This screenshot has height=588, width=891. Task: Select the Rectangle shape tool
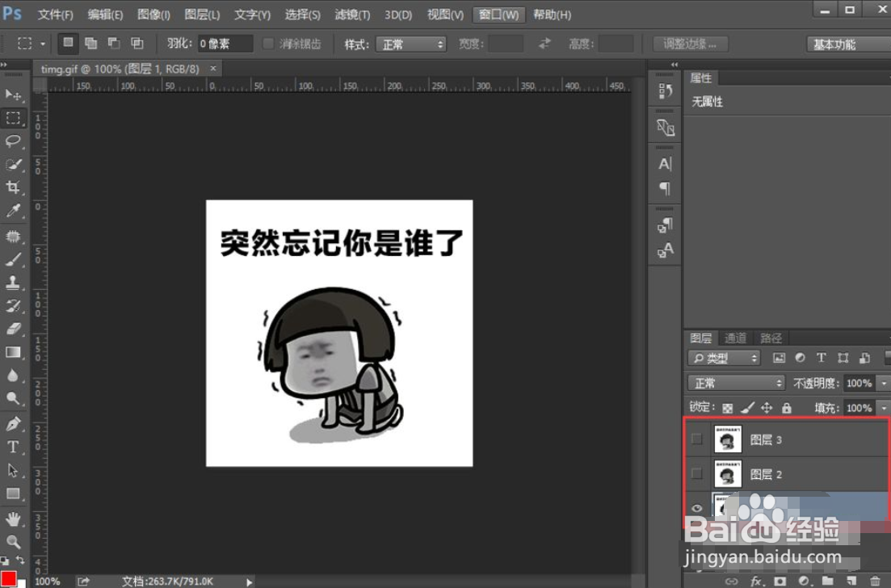[x=13, y=493]
